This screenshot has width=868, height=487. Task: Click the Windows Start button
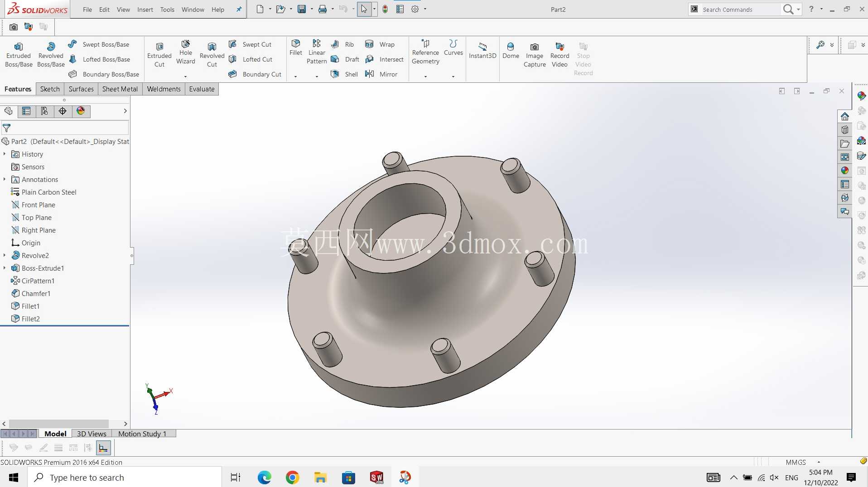pyautogui.click(x=14, y=477)
